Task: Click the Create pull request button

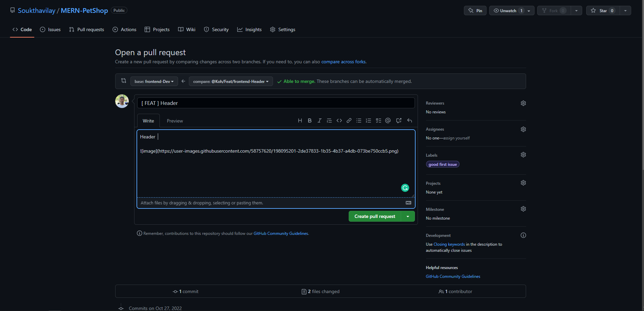Action: pos(374,216)
